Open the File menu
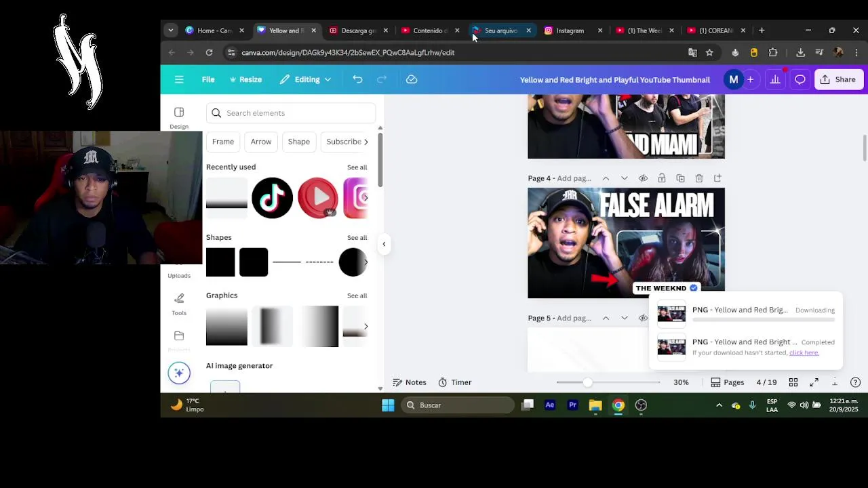 [x=208, y=79]
